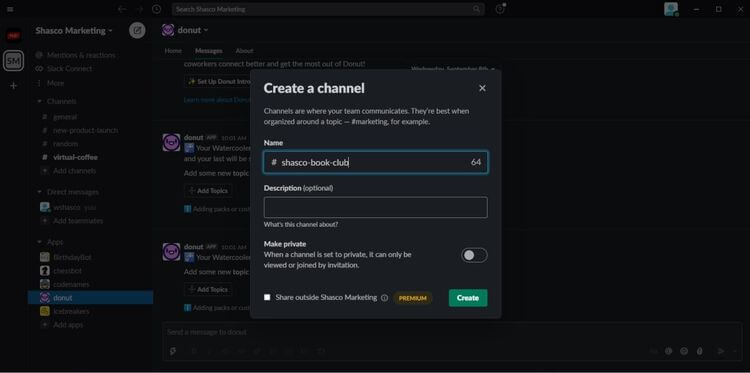Open the BirthdayBot app

click(66, 257)
